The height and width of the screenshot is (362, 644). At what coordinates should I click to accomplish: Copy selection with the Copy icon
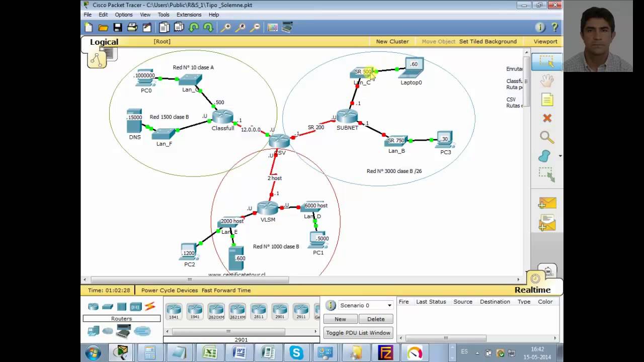164,28
